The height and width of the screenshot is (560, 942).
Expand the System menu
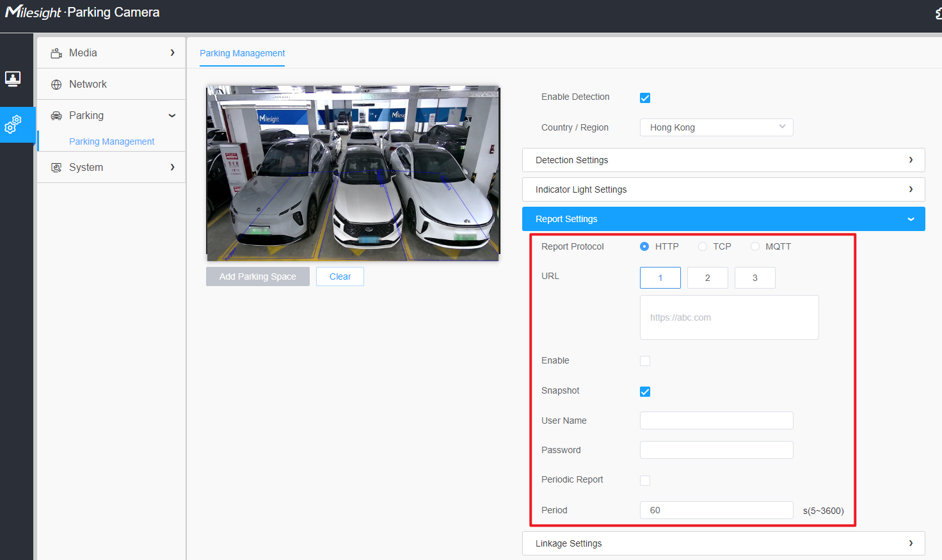pos(111,168)
